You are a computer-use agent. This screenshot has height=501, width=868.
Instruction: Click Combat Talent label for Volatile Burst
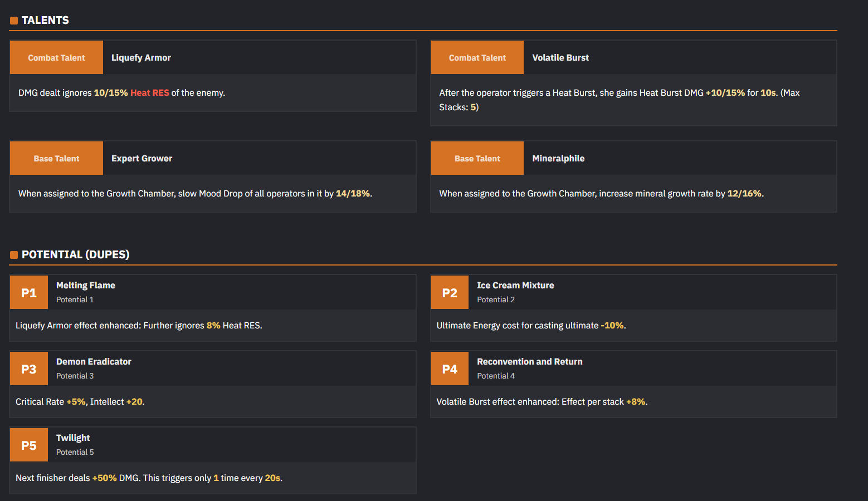477,57
